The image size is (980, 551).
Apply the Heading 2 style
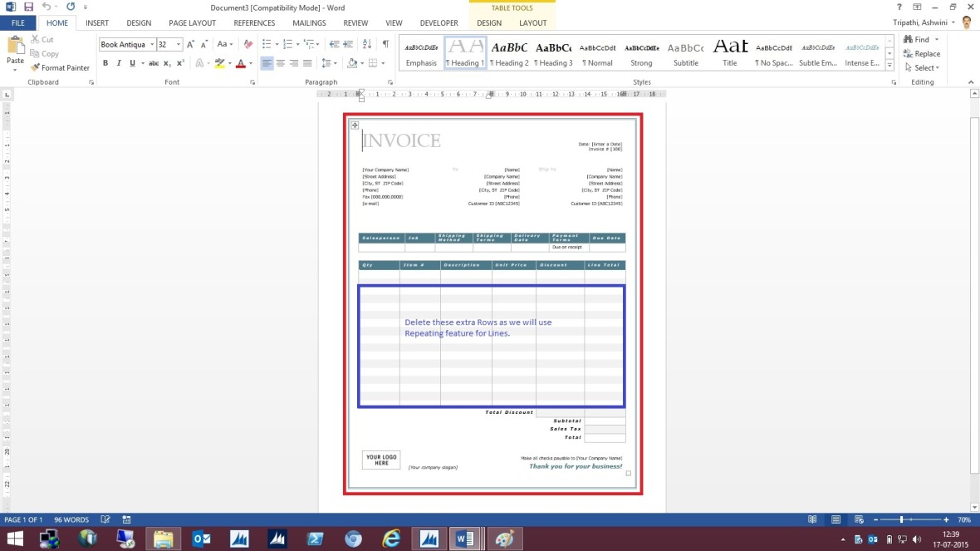[x=509, y=53]
